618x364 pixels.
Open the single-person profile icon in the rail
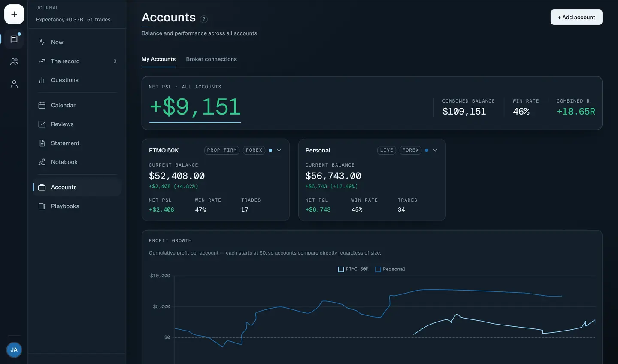[14, 84]
